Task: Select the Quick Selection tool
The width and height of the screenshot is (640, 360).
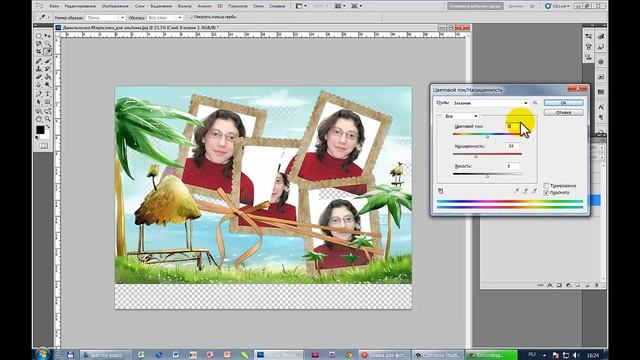Action: pyautogui.click(x=48, y=43)
